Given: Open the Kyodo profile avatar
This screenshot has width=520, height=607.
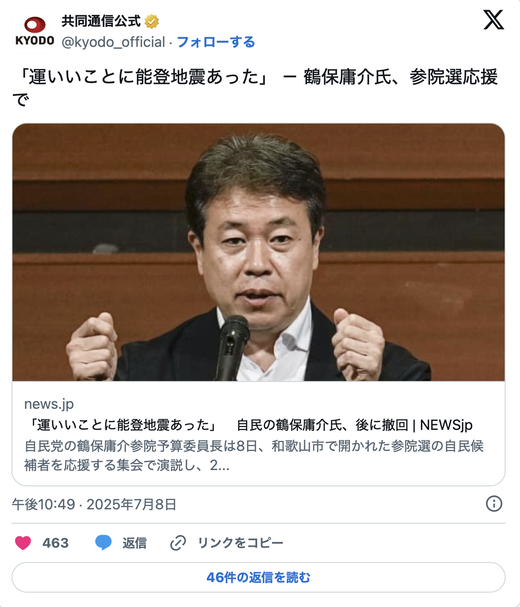Looking at the screenshot, I should point(34,31).
